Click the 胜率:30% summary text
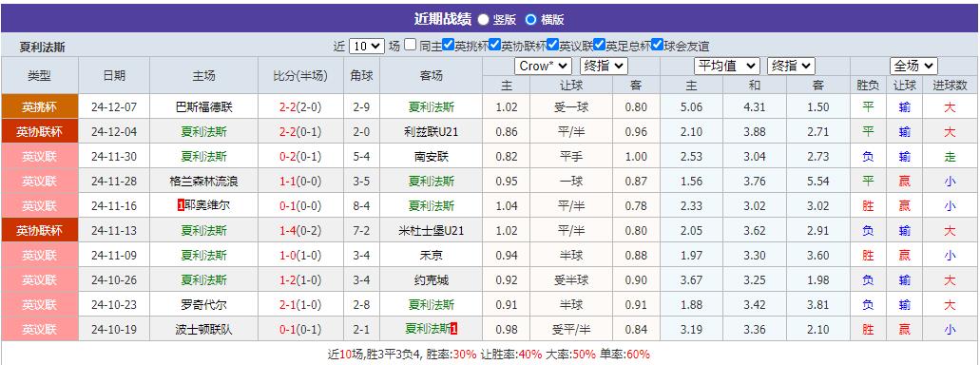980x365 pixels. tap(452, 354)
